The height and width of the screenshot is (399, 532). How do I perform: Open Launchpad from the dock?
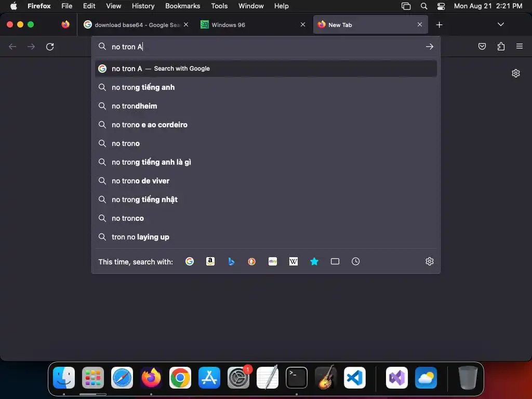click(x=93, y=378)
